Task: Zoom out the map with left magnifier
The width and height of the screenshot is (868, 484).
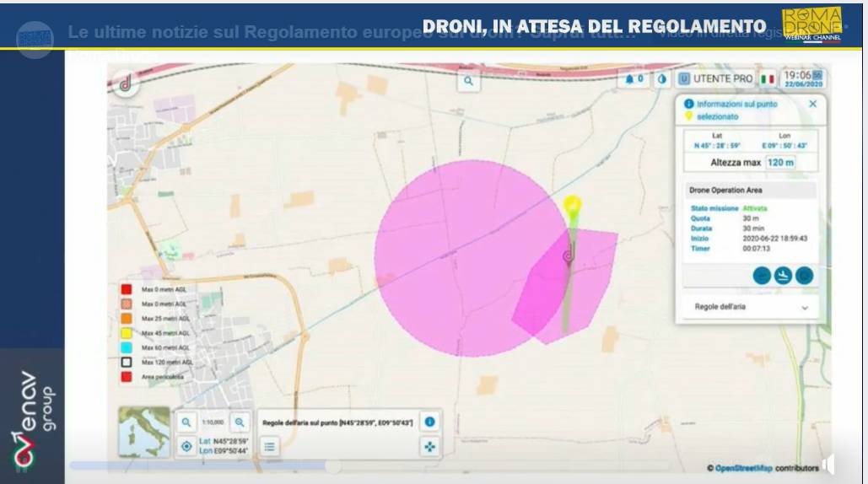Action: pos(186,422)
